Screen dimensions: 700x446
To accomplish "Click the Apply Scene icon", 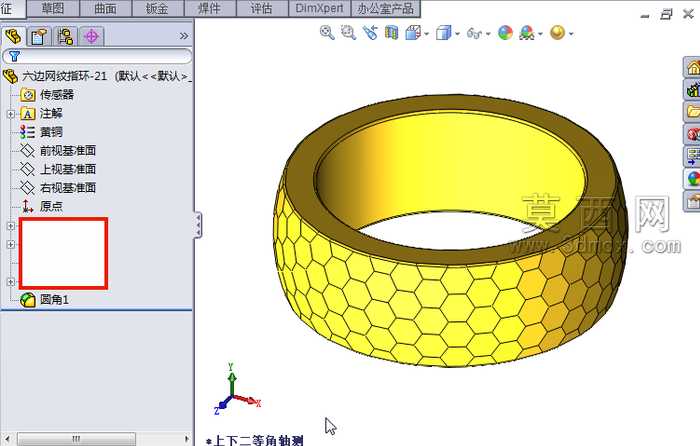I will pos(527,33).
